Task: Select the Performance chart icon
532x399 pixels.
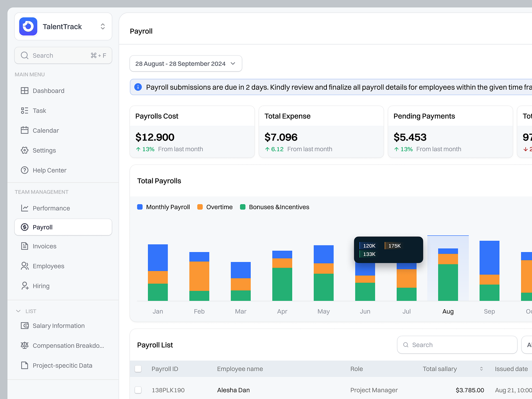Action: pyautogui.click(x=25, y=208)
